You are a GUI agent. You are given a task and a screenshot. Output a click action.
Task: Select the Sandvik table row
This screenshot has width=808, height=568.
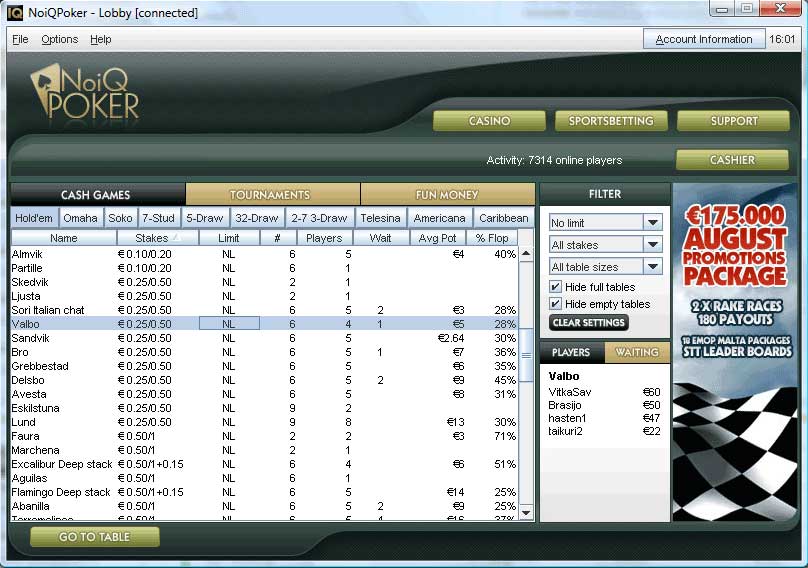264,338
